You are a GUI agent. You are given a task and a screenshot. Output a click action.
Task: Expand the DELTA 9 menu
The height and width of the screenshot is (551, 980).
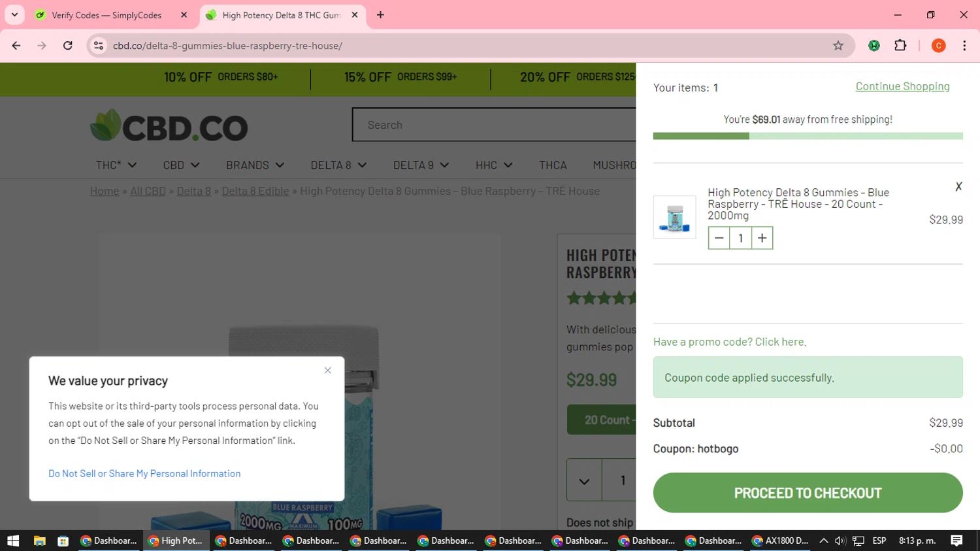pos(421,165)
